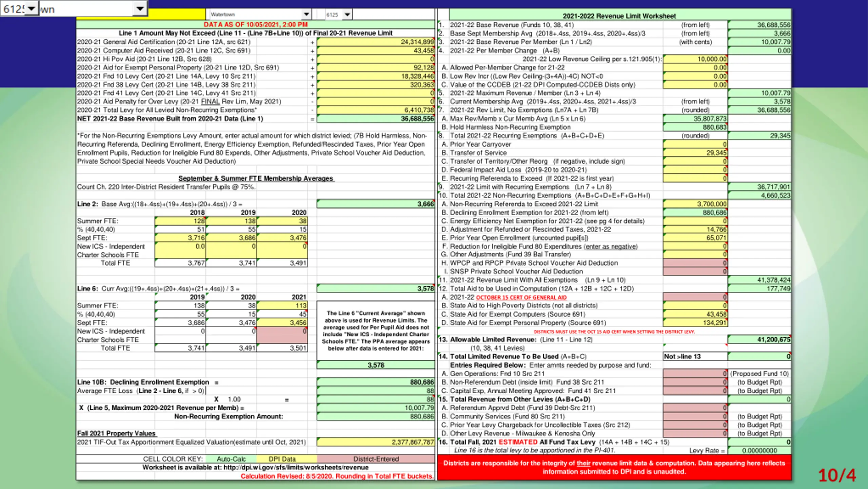Open the large 6125 code dropdown arrow

(31, 8)
